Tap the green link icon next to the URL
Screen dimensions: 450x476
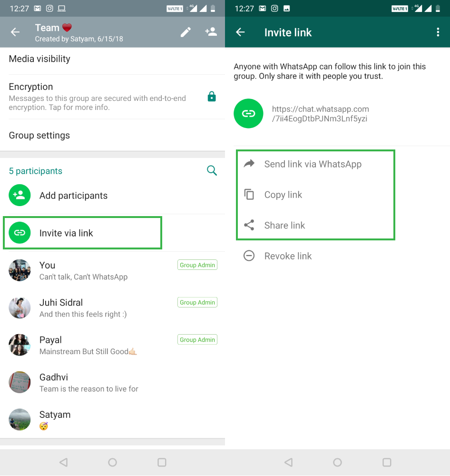pos(248,113)
